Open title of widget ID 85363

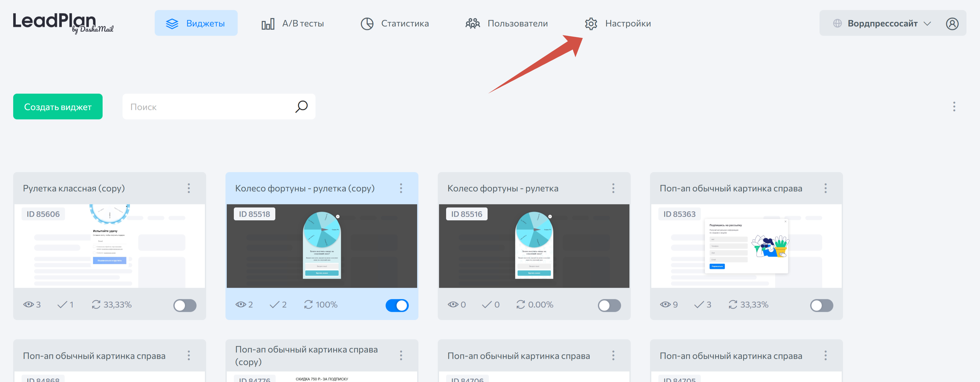click(x=731, y=188)
